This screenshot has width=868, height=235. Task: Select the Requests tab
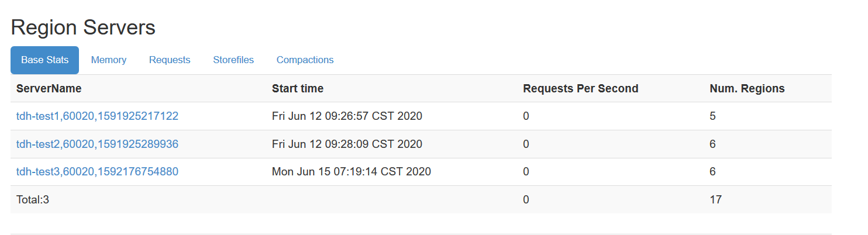[170, 60]
